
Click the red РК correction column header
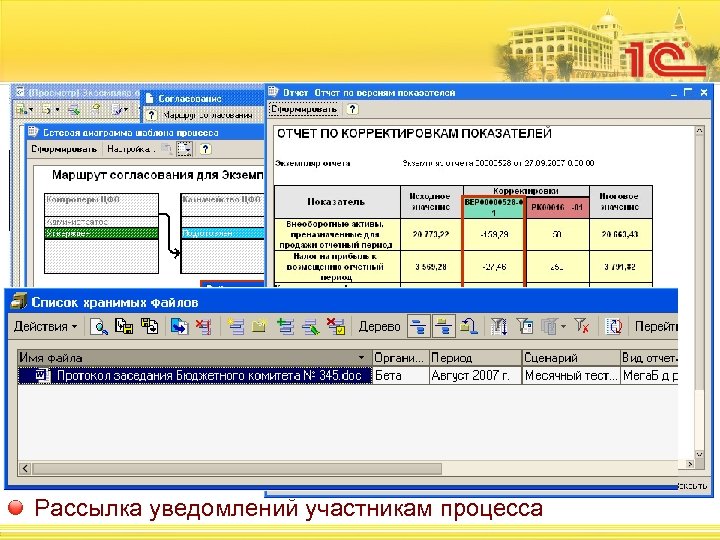557,207
